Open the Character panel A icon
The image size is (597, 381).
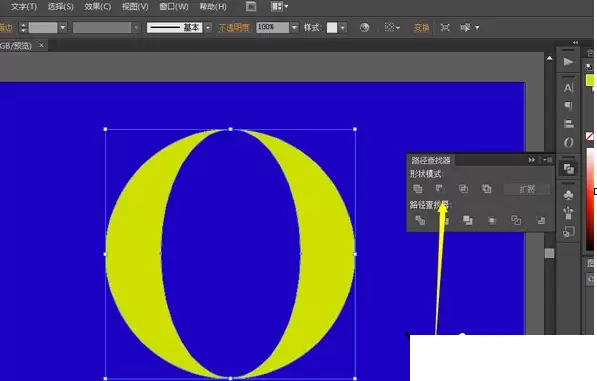(x=568, y=88)
